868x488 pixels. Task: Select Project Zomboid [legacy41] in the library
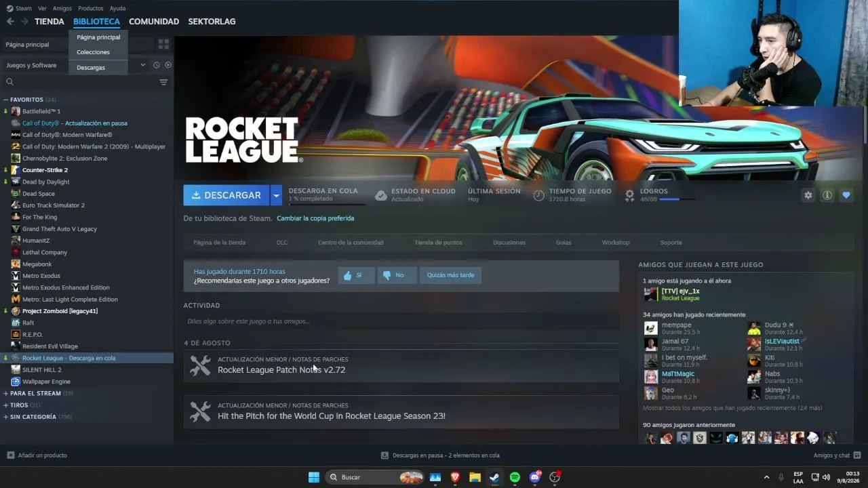60,311
